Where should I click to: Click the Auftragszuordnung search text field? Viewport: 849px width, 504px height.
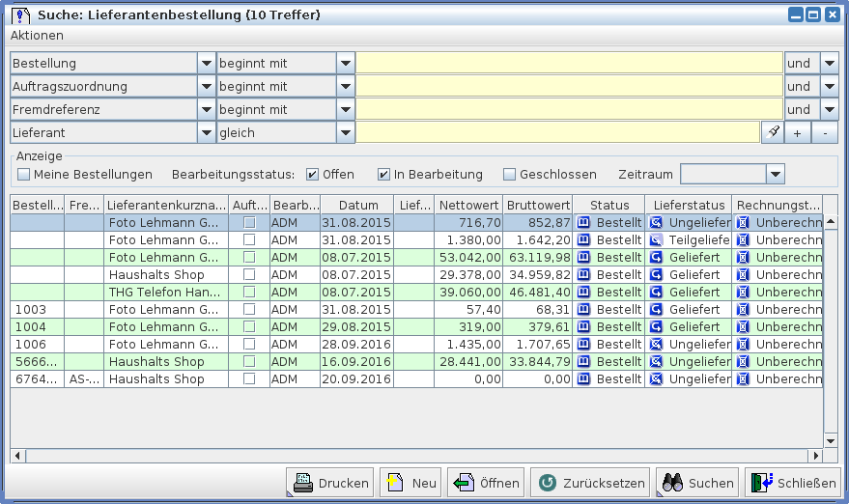click(x=569, y=87)
